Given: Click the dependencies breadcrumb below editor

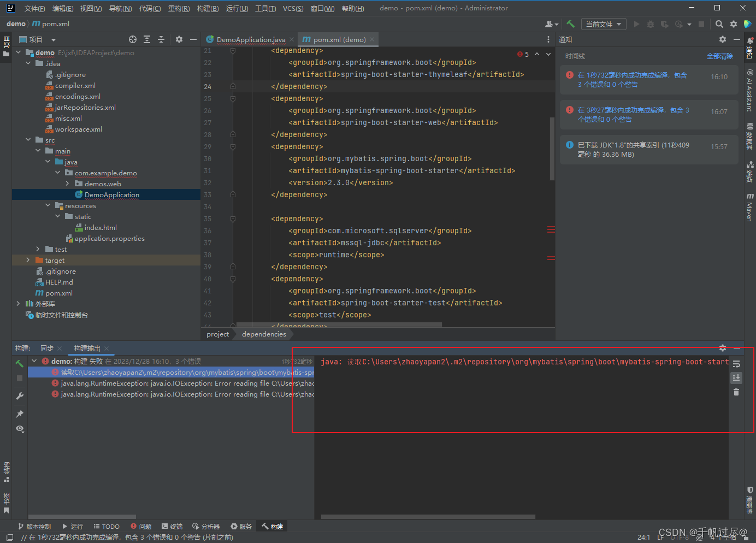Looking at the screenshot, I should [264, 334].
